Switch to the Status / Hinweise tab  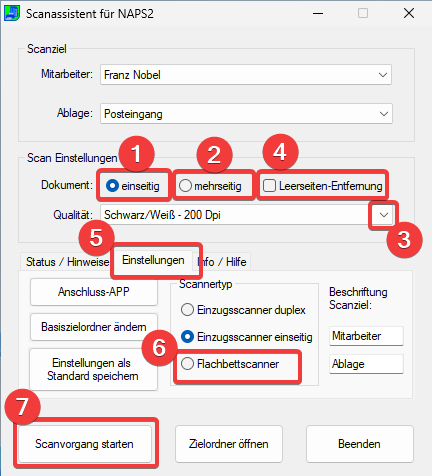[x=67, y=262]
